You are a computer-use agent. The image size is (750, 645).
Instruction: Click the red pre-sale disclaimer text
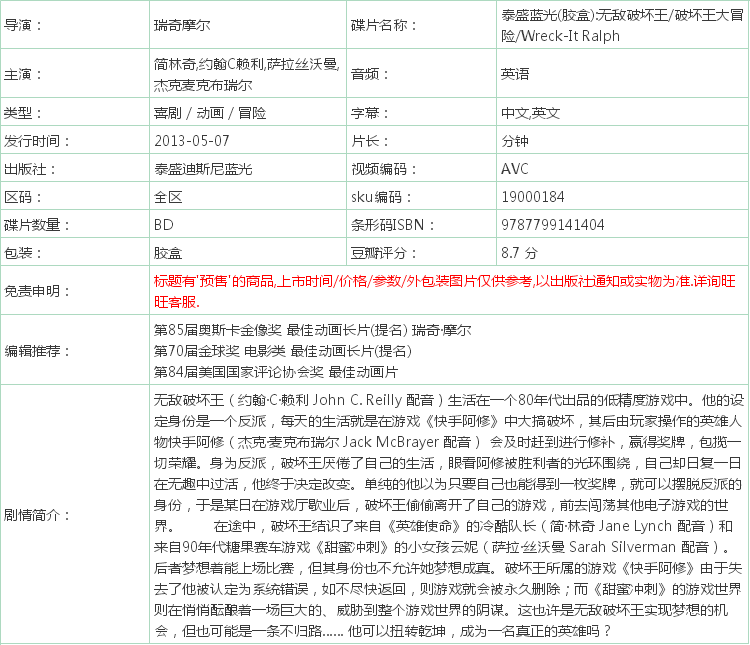[445, 291]
